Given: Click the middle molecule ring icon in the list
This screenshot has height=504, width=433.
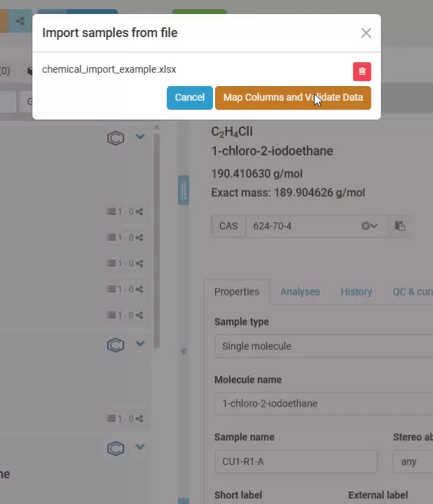Looking at the screenshot, I should pos(116,345).
